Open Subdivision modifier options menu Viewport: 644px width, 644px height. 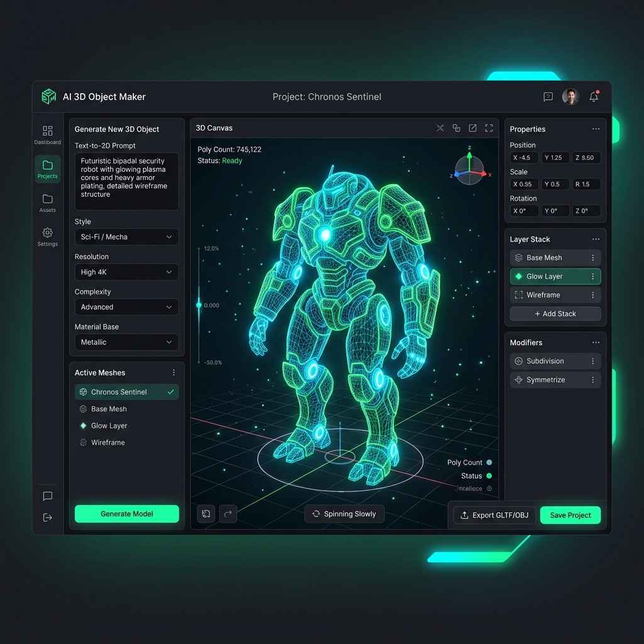pyautogui.click(x=592, y=361)
